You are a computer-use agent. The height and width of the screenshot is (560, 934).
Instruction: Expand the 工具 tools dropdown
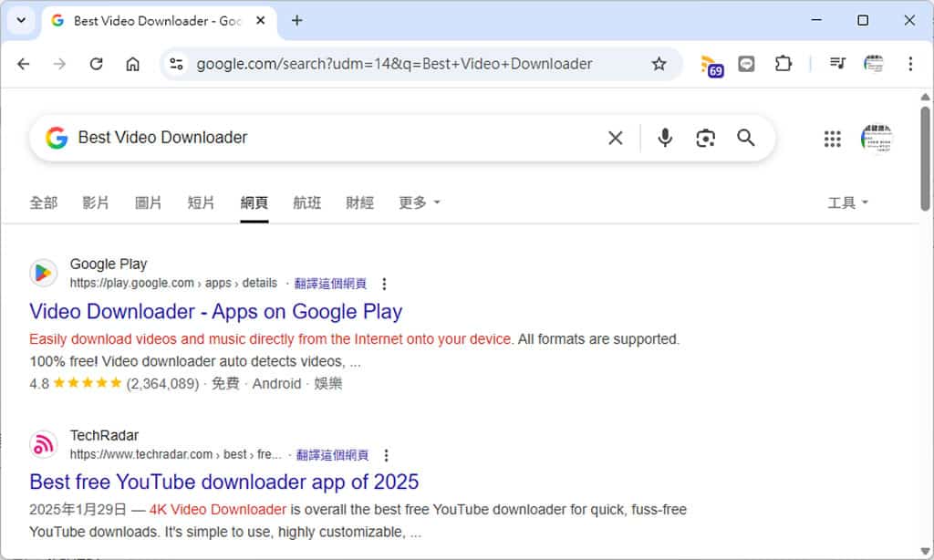tap(847, 202)
